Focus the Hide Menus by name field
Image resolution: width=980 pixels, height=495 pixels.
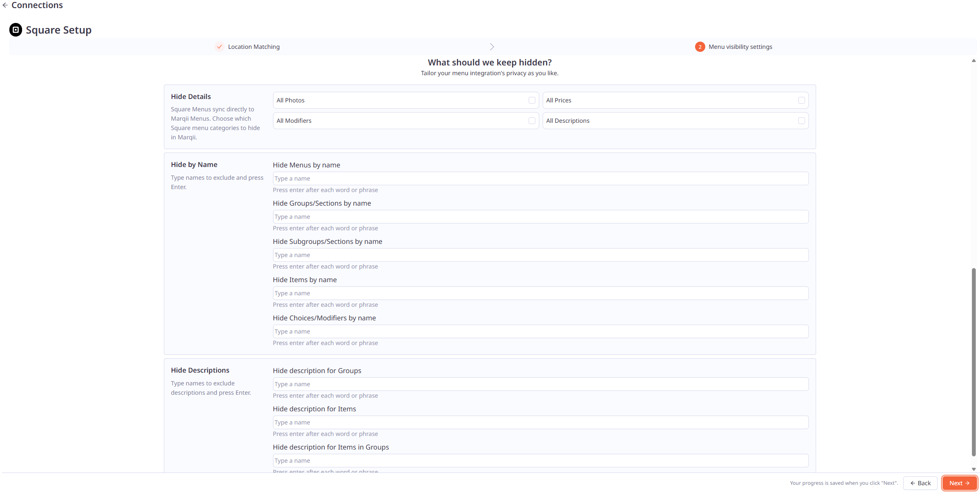(x=541, y=178)
